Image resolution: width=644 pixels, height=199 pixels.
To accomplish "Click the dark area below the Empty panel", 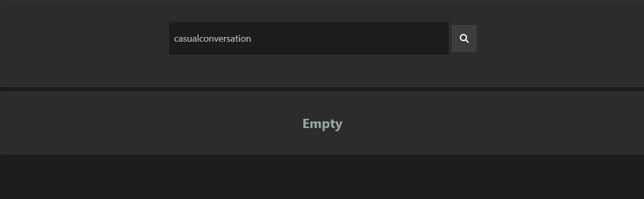I will 322,177.
